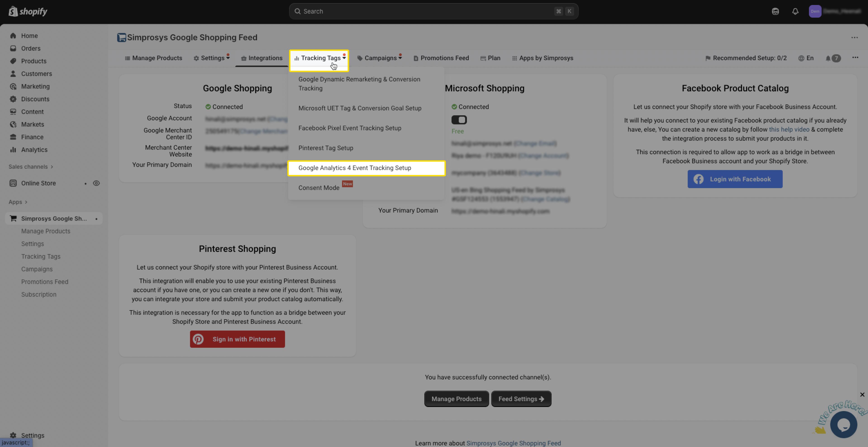
Task: Open Analytics in the left sidebar
Action: click(34, 149)
